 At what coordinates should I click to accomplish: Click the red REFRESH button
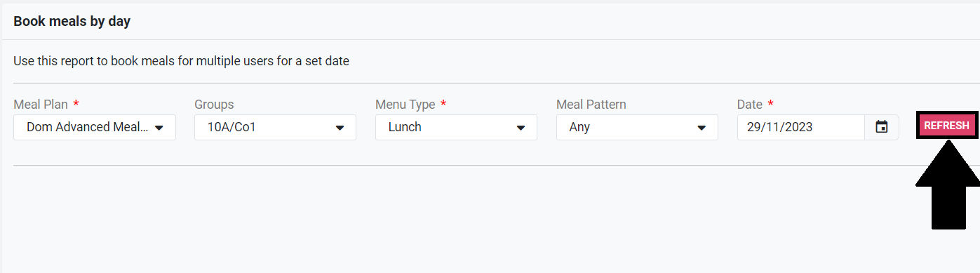coord(946,126)
